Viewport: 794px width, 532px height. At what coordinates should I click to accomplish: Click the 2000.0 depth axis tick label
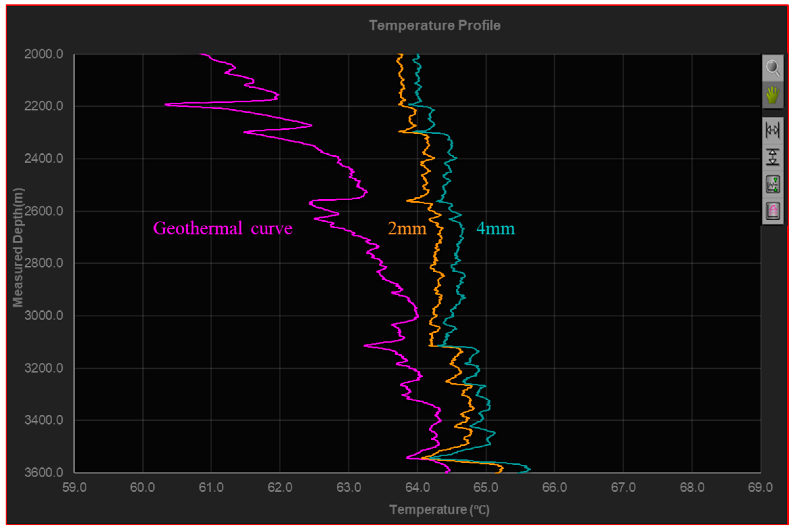click(x=43, y=54)
